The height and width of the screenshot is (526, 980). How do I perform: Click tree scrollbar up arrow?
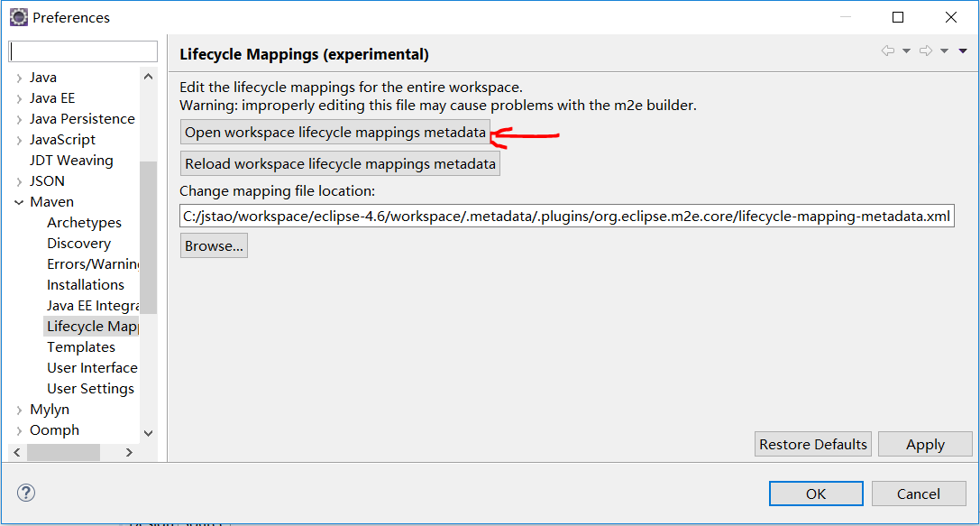(148, 77)
